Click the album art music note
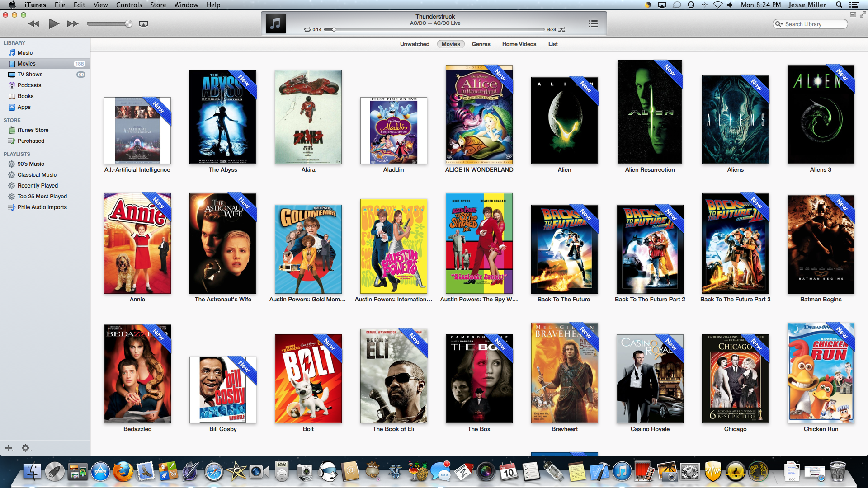Screen dimensions: 868x488 [276, 23]
